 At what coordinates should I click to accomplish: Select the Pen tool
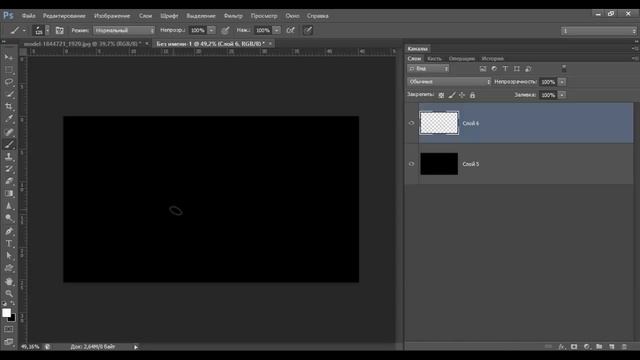tap(9, 231)
